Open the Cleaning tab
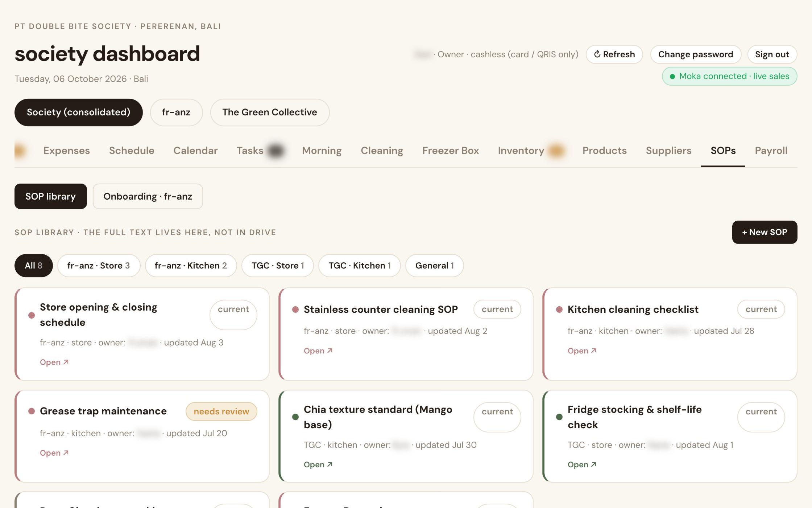The width and height of the screenshot is (812, 508). [x=382, y=151]
